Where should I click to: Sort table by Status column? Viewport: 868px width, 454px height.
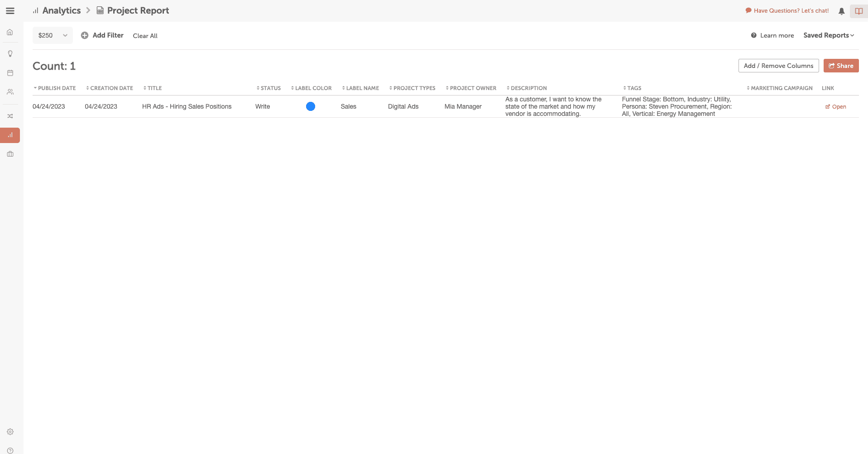pyautogui.click(x=269, y=88)
